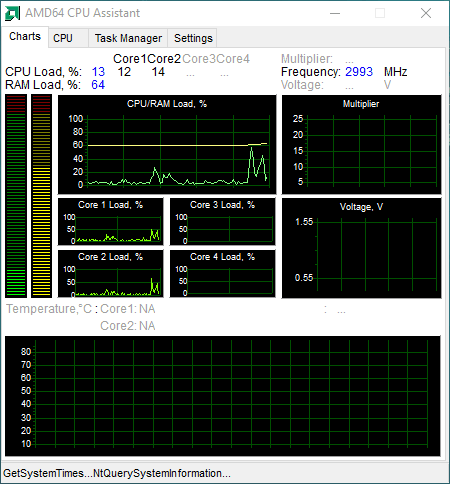
Task: Click the 'CPU Load, %:' label
Action: tap(43, 72)
